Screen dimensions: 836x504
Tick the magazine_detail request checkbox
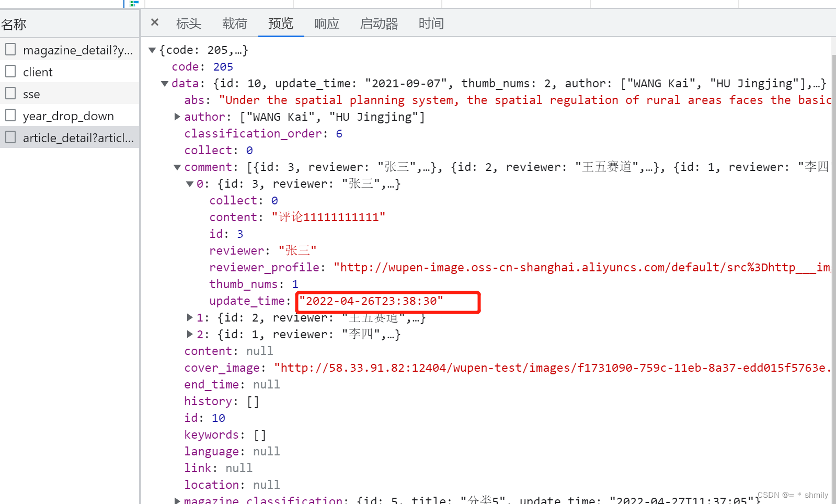tap(10, 49)
